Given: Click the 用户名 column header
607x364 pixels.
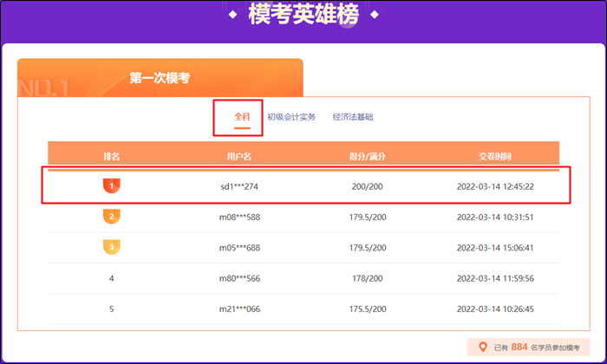Looking at the screenshot, I should point(239,156).
